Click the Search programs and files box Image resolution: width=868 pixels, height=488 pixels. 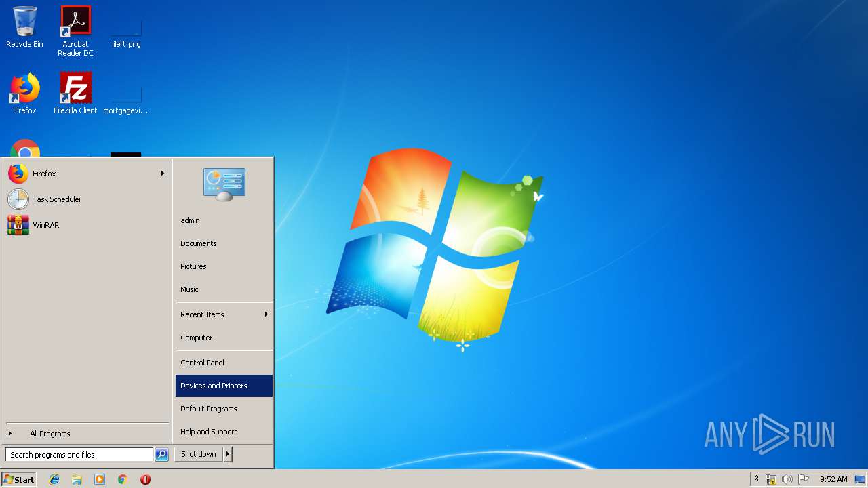79,455
